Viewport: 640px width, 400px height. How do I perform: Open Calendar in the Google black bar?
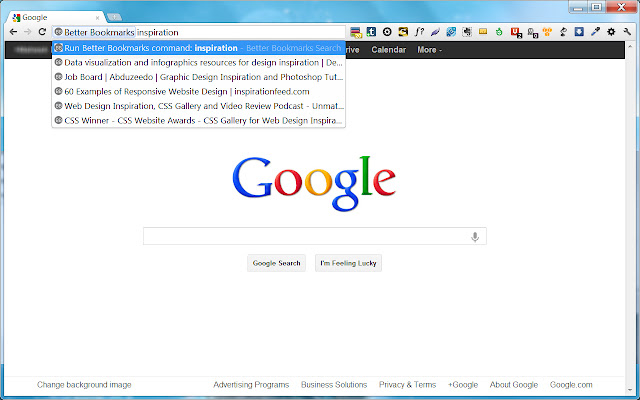point(388,50)
